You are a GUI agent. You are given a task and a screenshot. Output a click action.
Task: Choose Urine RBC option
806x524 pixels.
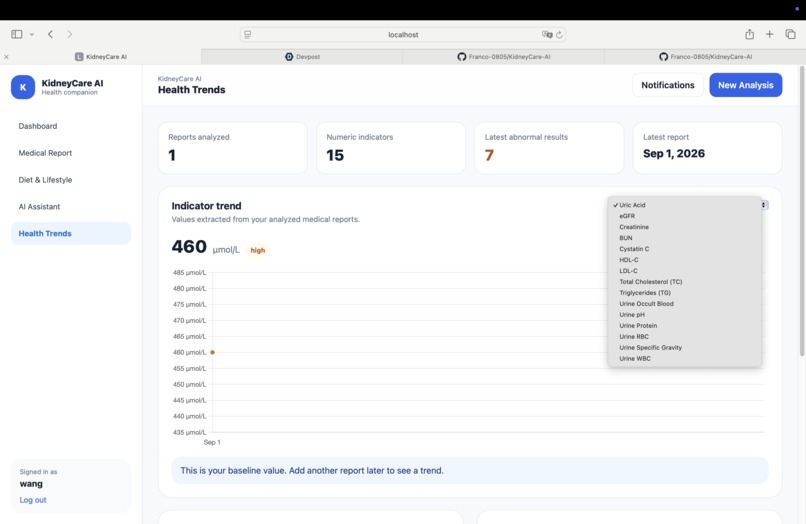684,336
